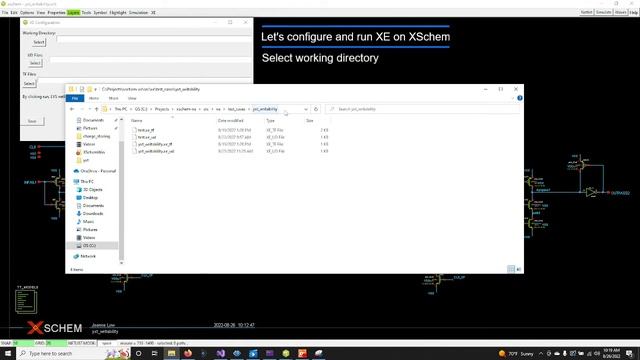Open Share tab in file explorer
Image resolution: width=640 pixels, height=360 pixels.
click(x=113, y=98)
